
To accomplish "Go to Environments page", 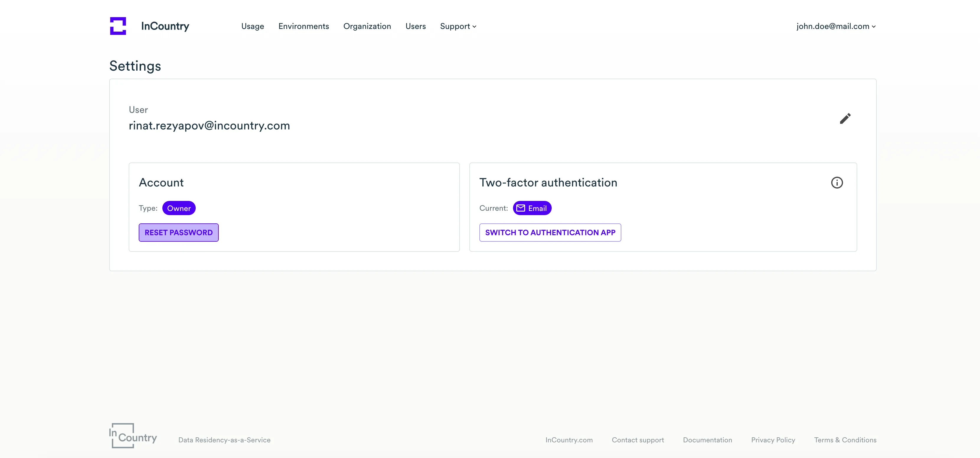I will 303,26.
